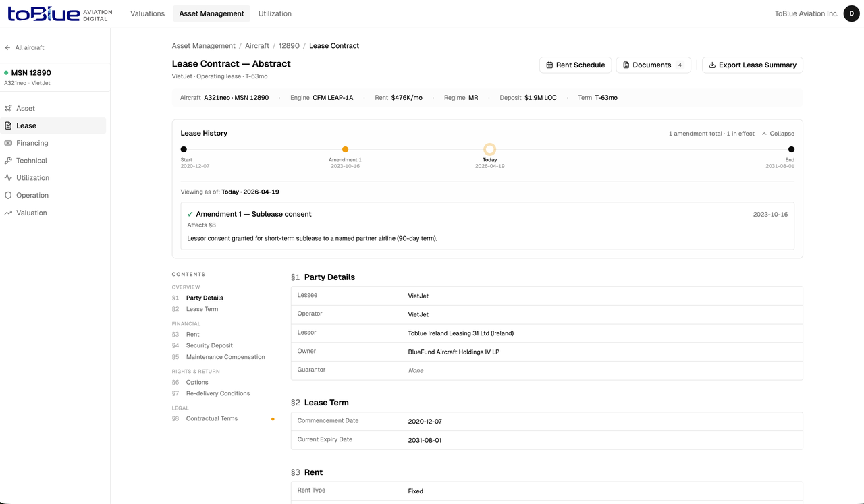Go to 12890 breadcrumb

[289, 46]
